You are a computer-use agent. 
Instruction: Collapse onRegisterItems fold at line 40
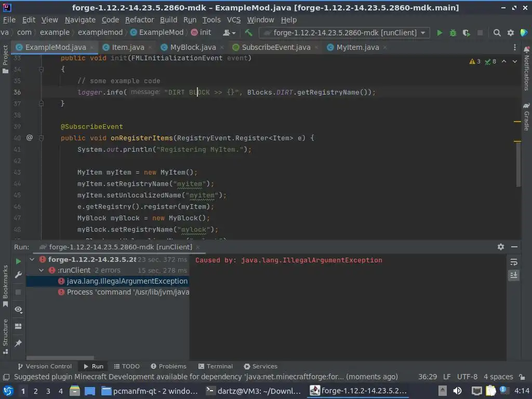click(x=42, y=138)
